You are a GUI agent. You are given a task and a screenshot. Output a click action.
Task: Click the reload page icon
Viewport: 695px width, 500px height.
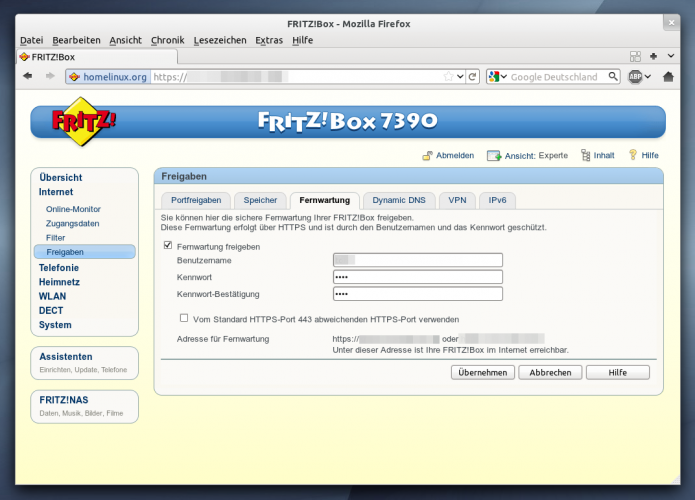pos(472,77)
